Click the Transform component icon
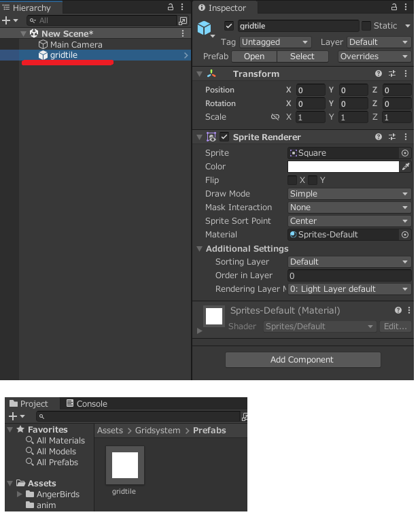420x521 pixels. (x=211, y=73)
